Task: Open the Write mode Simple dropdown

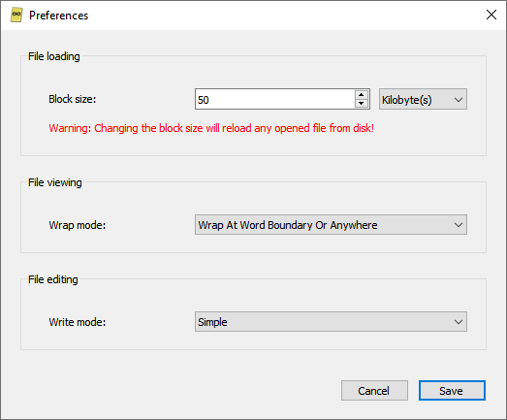Action: (x=331, y=322)
